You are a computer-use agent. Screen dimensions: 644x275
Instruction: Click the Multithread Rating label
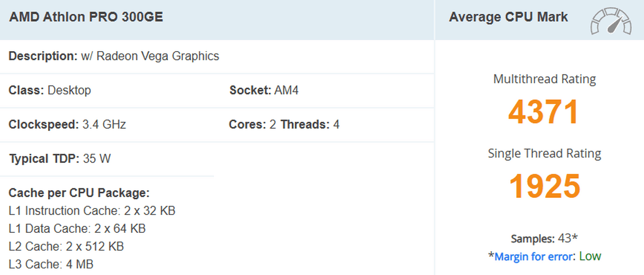pyautogui.click(x=544, y=79)
